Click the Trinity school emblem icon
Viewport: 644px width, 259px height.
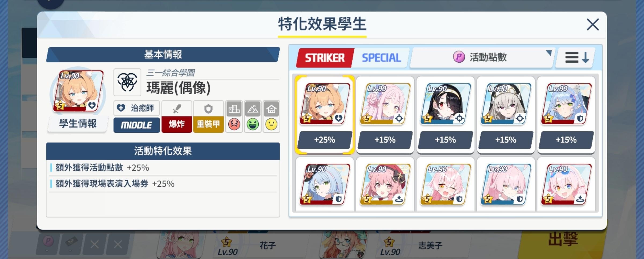[127, 82]
